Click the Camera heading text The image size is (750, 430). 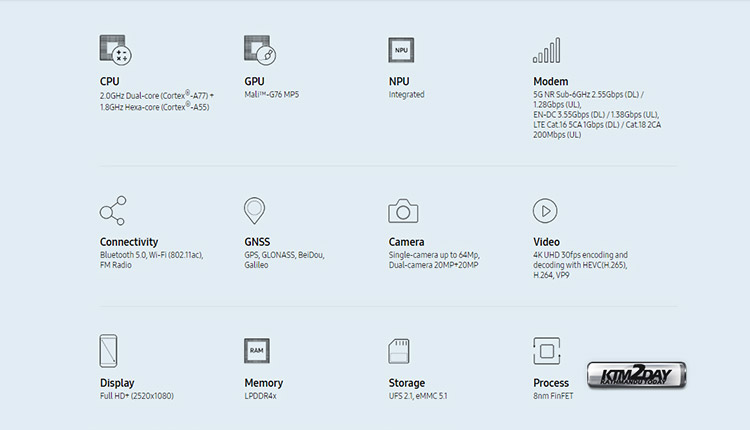pyautogui.click(x=406, y=242)
